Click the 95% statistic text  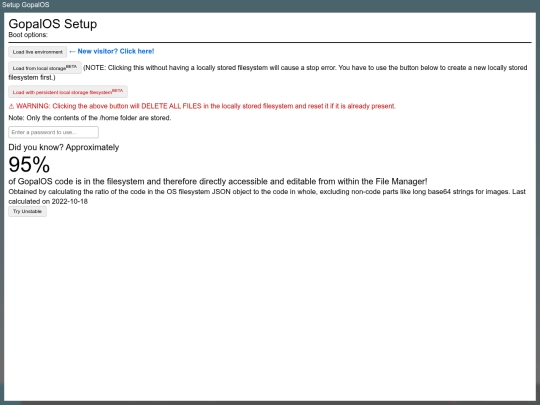click(29, 165)
